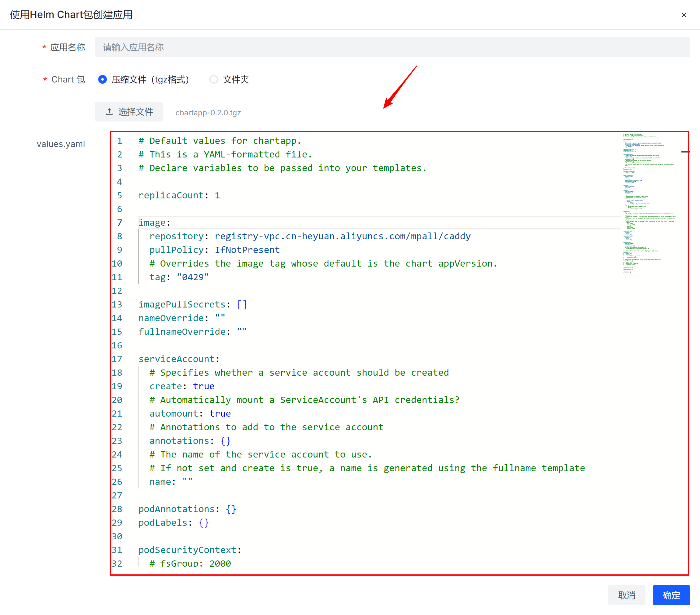Click podSecurityContext: line
Image resolution: width=700 pixels, height=615 pixels.
click(190, 550)
